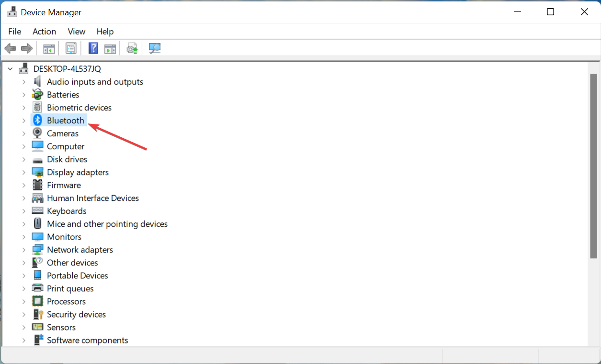
Task: Expand the Portable Devices chevron
Action: (23, 276)
